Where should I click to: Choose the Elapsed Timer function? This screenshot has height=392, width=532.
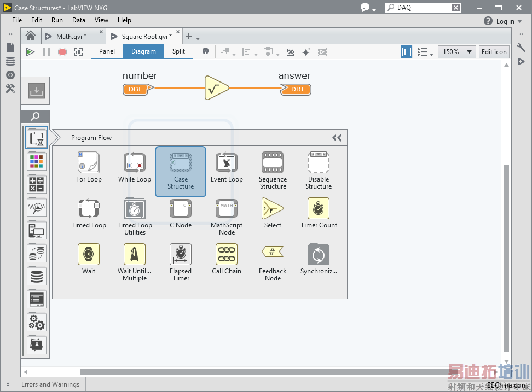[181, 262]
